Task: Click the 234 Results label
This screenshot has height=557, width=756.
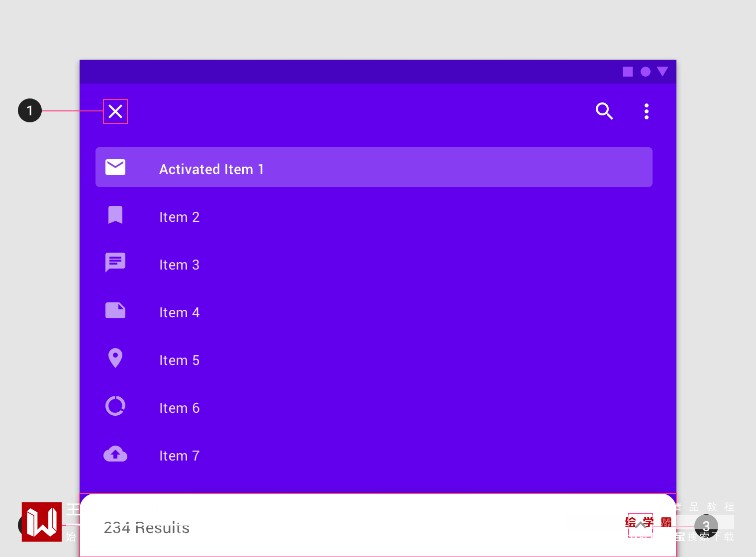Action: [147, 528]
